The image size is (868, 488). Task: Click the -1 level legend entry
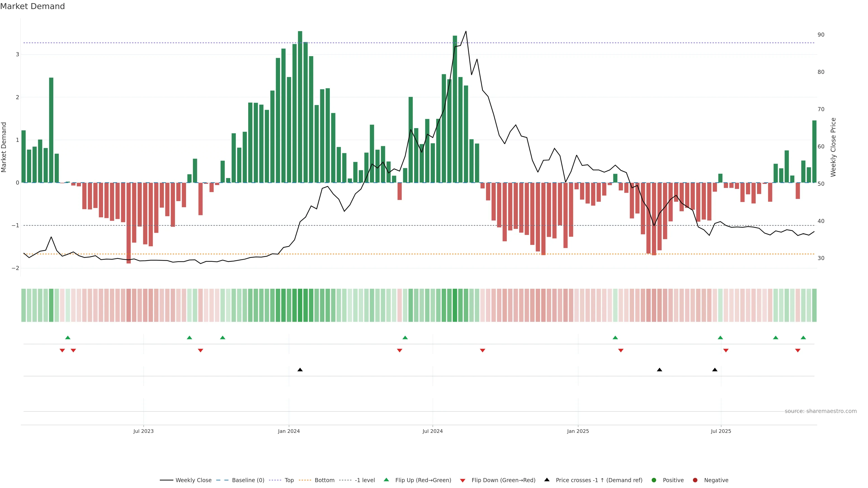[x=365, y=480]
